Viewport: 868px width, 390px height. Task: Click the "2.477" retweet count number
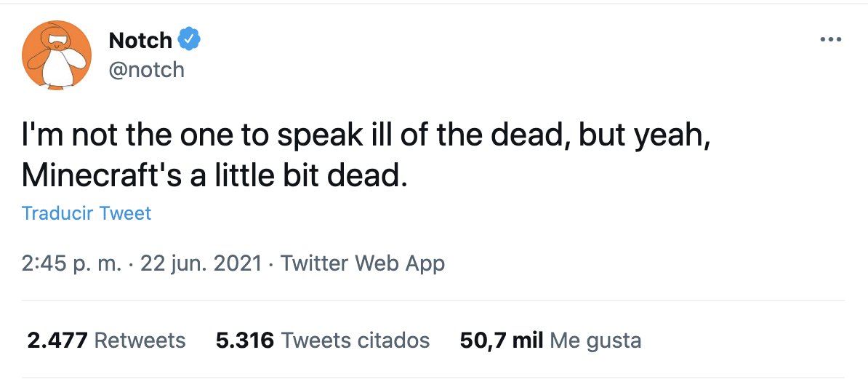pos(57,340)
